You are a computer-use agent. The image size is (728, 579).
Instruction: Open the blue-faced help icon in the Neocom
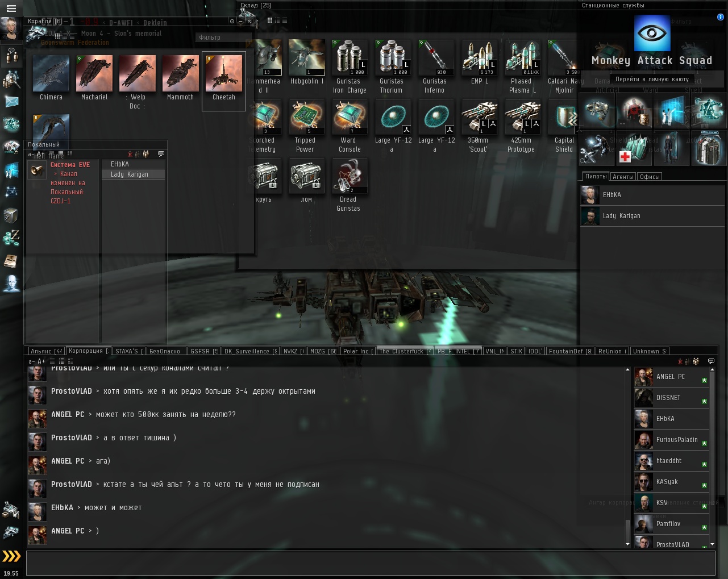pos(11,284)
